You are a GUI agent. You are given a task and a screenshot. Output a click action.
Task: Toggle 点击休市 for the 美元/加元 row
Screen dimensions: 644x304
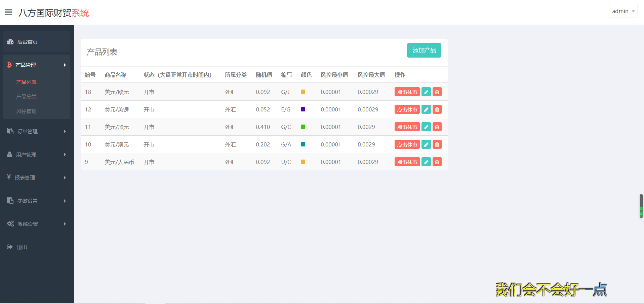[x=407, y=127]
